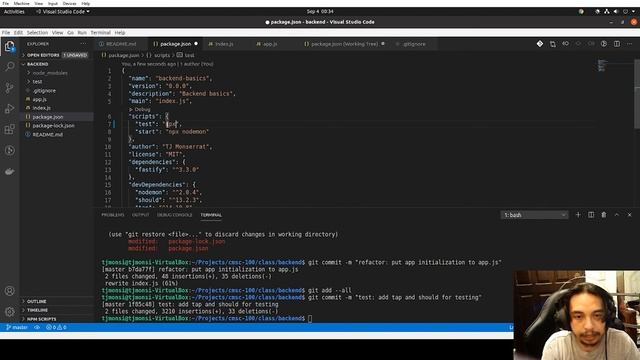This screenshot has height=360, width=640.
Task: Click the editor vertical scrollbar
Action: (x=637, y=94)
